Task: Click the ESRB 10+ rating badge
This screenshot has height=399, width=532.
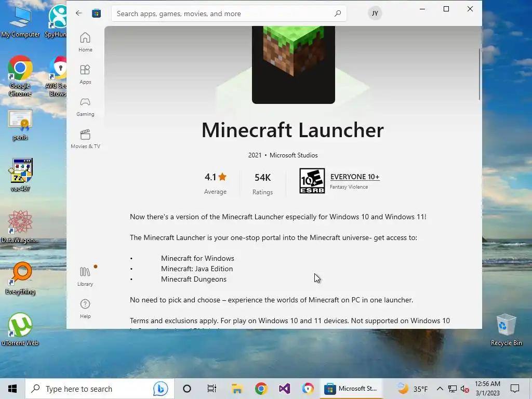Action: 312,181
